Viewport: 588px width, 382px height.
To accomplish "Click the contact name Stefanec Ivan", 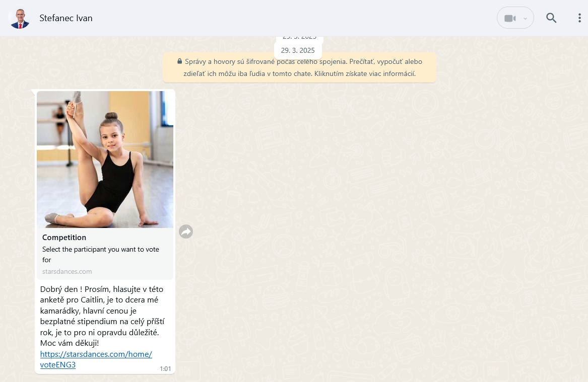I will 66,18.
